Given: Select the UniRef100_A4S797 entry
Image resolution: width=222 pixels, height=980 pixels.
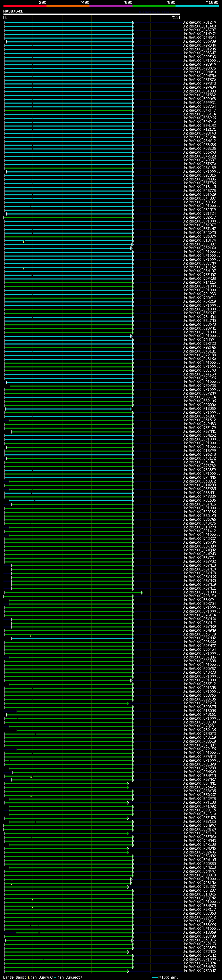Looking at the screenshot, I should tap(199, 31).
